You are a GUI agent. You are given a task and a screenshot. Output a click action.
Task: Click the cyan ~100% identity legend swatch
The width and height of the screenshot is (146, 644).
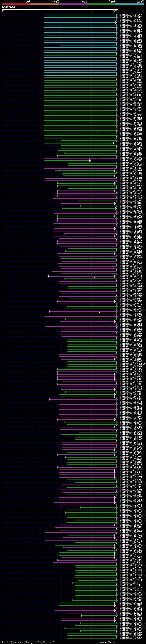tap(130, 4)
